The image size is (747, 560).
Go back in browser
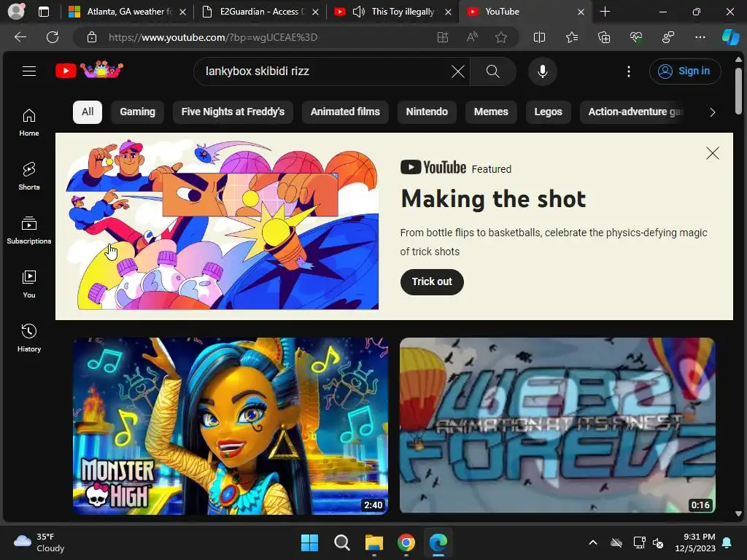point(20,37)
